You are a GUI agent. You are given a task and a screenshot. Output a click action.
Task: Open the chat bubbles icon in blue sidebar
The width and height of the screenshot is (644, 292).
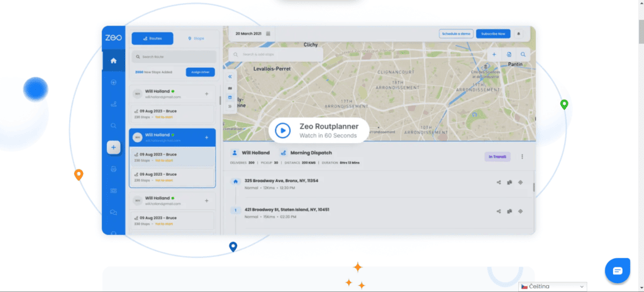pos(113,212)
